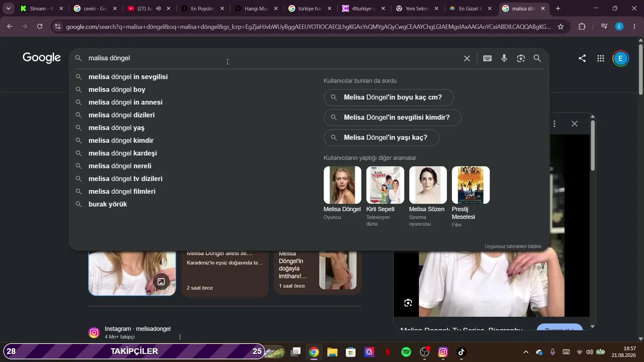The width and height of the screenshot is (644, 362).
Task: Ask Melisa Döngel'in boyu kaç cm?
Action: pyautogui.click(x=388, y=98)
